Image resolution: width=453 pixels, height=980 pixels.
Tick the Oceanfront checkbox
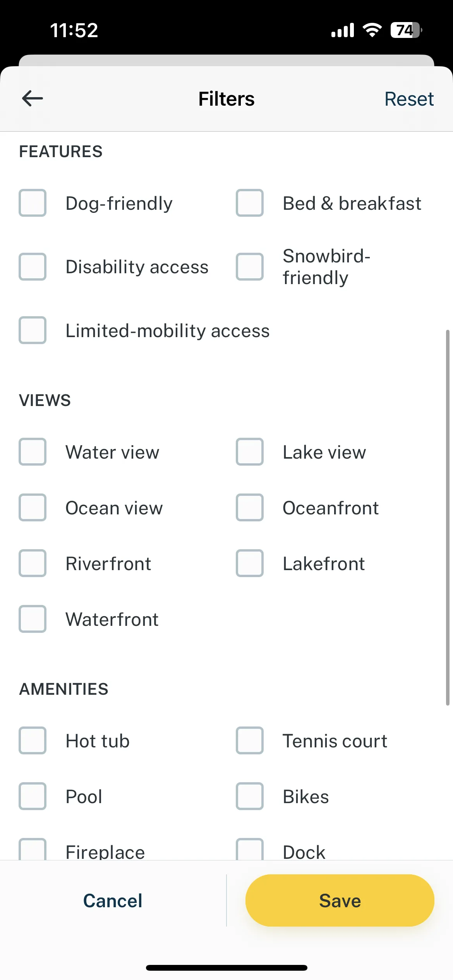(250, 507)
